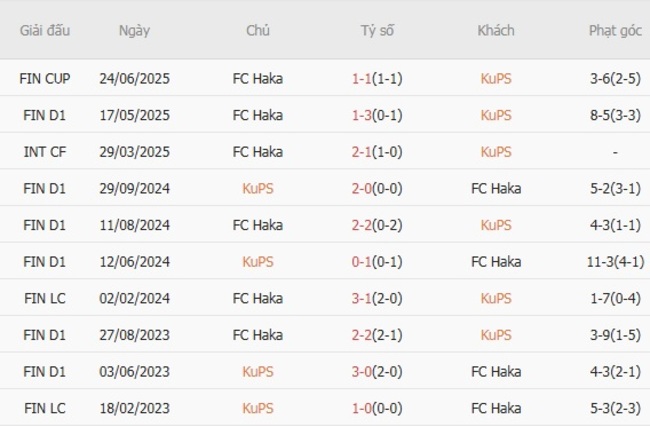The image size is (650, 427).
Task: Open KuPS home team on 29/09/2024
Action: pyautogui.click(x=258, y=188)
